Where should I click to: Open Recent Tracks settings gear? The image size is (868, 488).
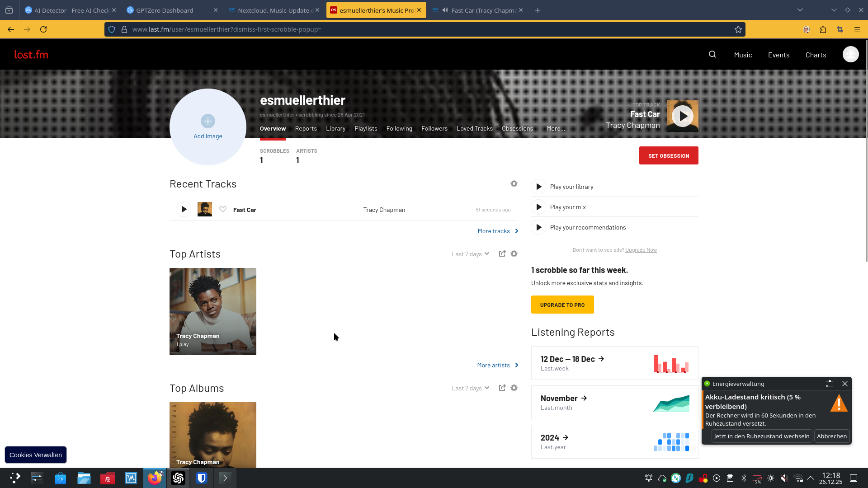pos(514,183)
